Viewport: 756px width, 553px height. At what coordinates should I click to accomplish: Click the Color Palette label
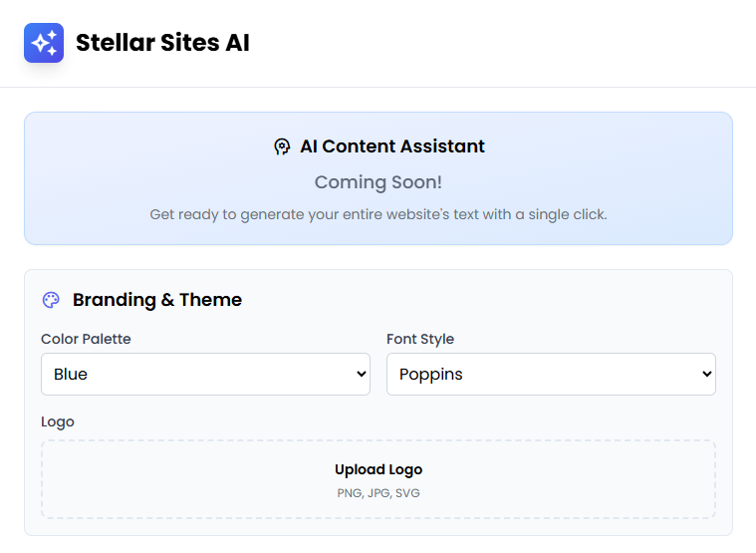point(86,339)
